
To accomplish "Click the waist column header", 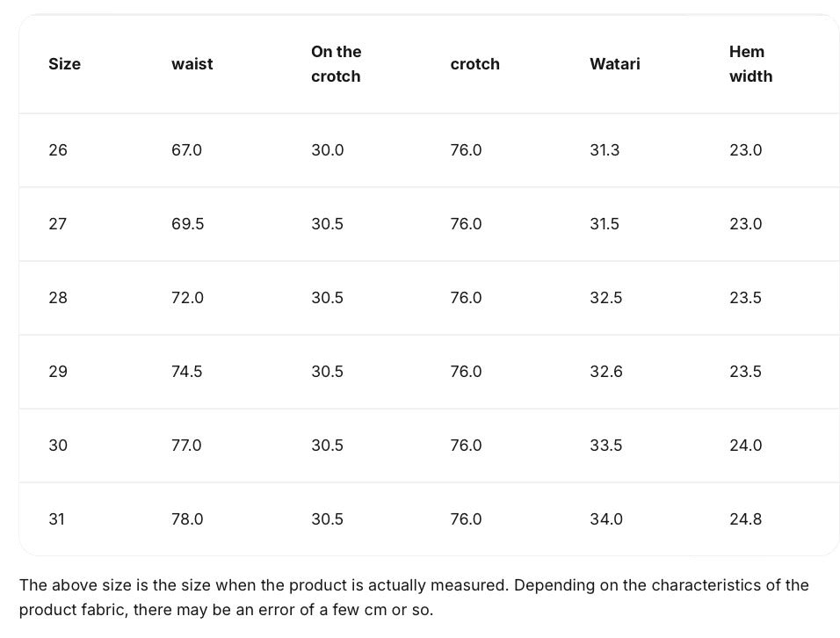I will [x=192, y=64].
